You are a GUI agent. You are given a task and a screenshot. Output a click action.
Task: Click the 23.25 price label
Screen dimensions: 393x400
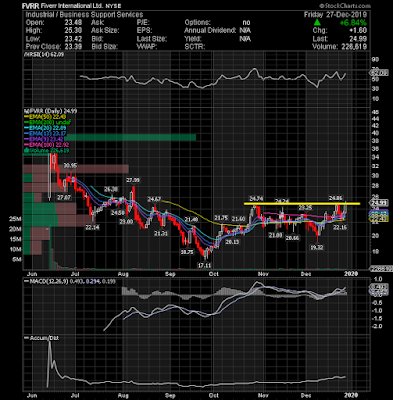pos(305,208)
